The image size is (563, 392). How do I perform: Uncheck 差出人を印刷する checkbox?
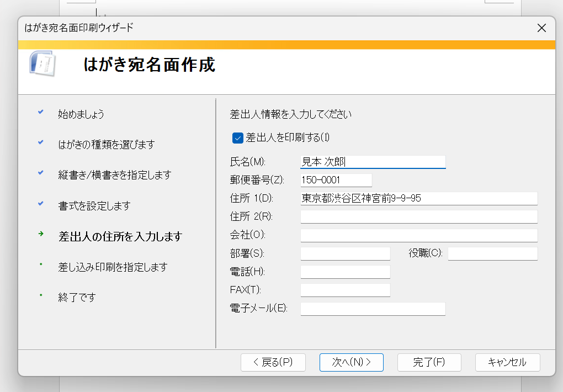(238, 138)
